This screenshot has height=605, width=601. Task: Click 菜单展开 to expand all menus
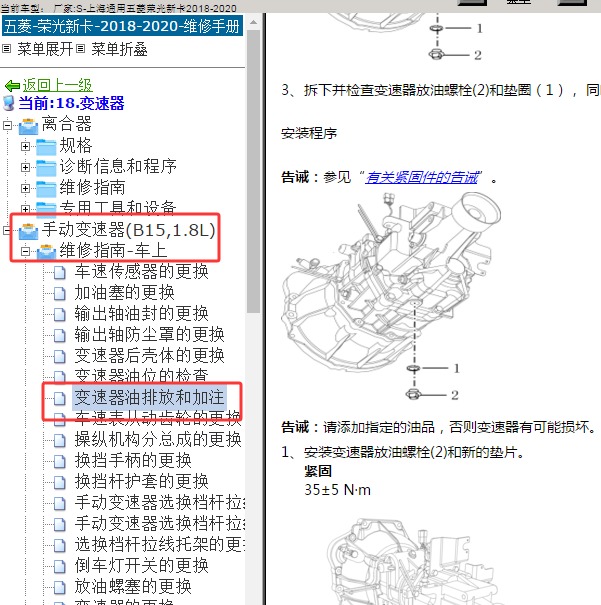(x=45, y=49)
